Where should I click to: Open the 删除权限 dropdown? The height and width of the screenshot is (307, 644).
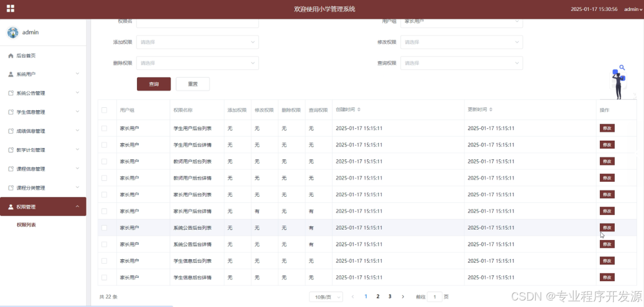point(197,63)
